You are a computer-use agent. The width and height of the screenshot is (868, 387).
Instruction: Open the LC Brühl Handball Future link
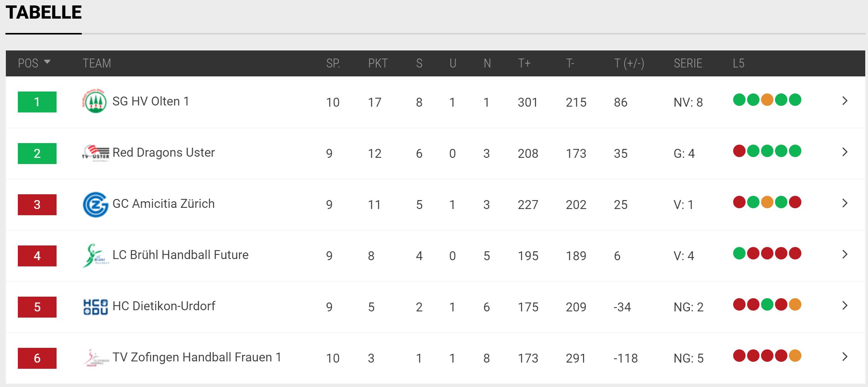[x=181, y=255]
